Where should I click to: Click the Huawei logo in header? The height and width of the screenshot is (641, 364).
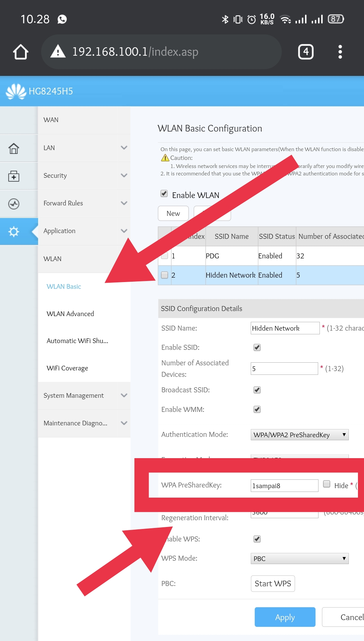16,91
